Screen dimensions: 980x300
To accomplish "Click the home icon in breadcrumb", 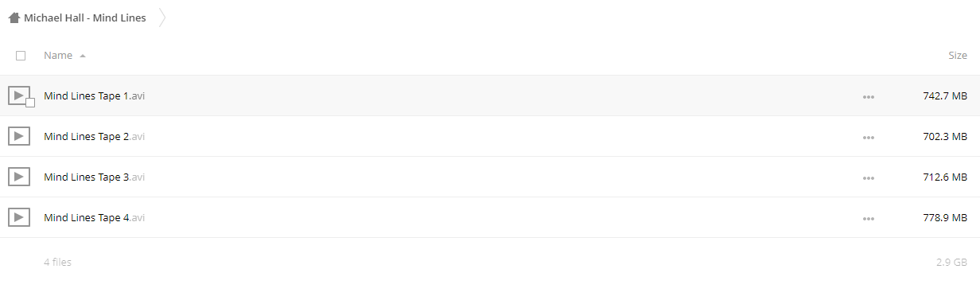I will (x=14, y=18).
